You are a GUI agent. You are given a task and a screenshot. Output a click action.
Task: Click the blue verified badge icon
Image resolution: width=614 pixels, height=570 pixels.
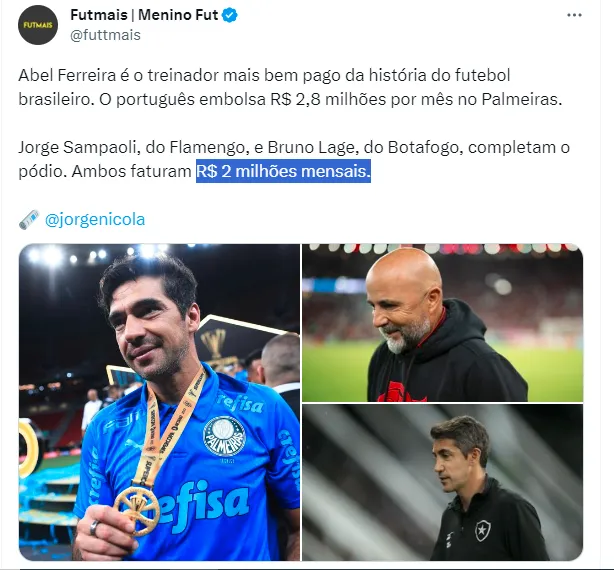point(230,15)
